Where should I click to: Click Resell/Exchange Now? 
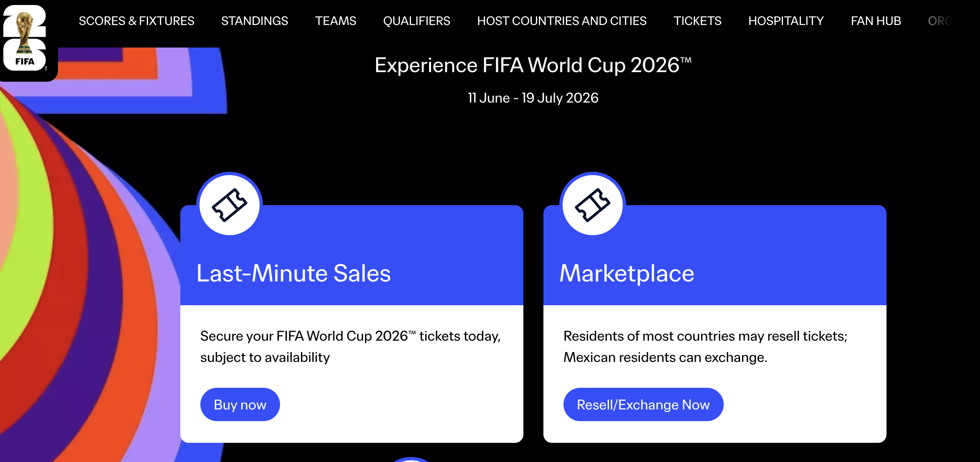pos(643,404)
